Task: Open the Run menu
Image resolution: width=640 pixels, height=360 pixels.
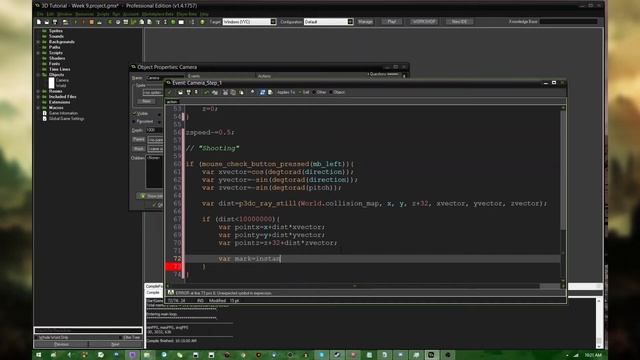Action: click(x=116, y=14)
